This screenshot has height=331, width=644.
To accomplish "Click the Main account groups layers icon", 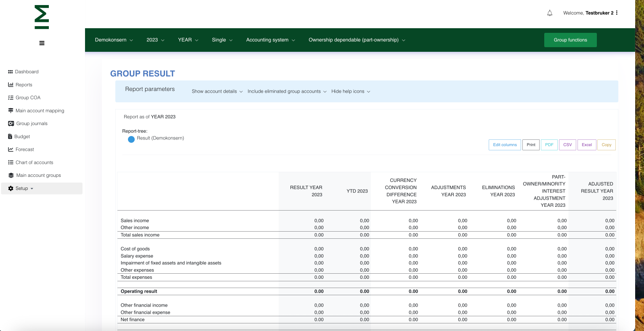I will (11, 175).
